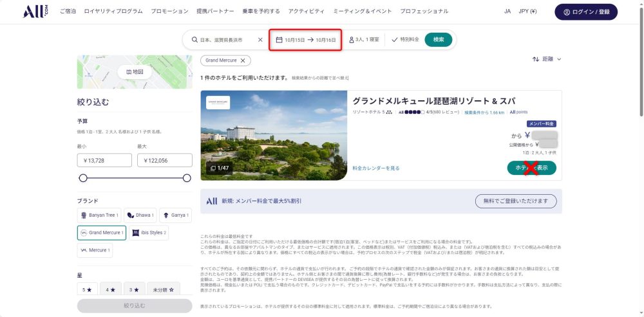Click the sort arrows icon next to 距離

pyautogui.click(x=536, y=59)
